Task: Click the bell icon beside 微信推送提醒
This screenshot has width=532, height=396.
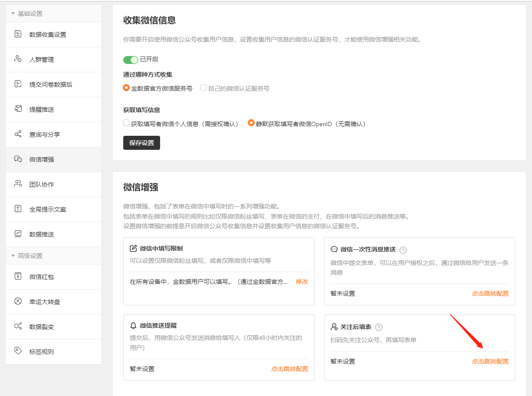Action: (x=133, y=325)
